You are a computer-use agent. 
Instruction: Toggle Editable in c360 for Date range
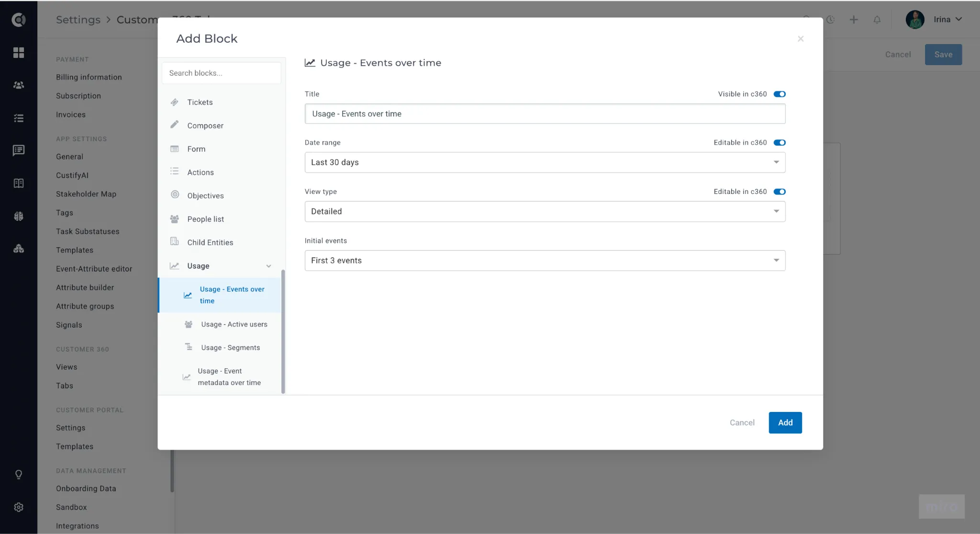780,143
